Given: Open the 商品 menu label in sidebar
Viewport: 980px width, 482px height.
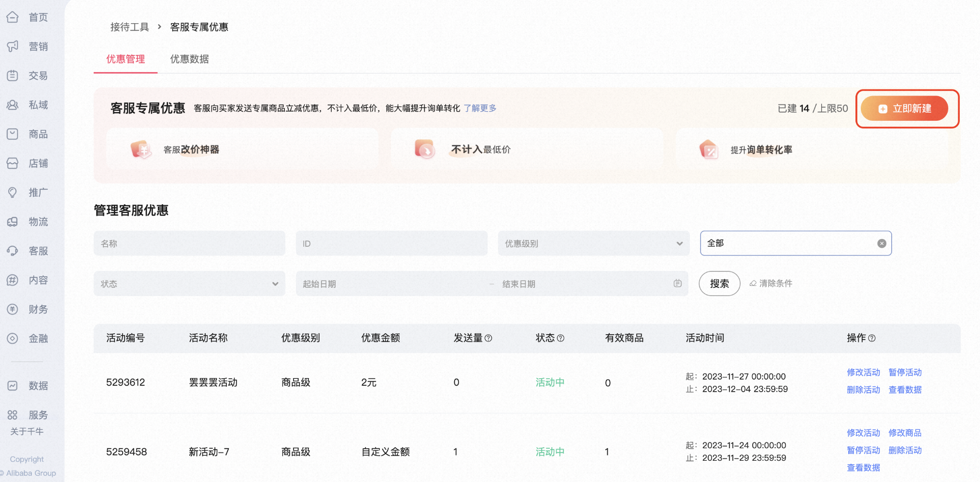Looking at the screenshot, I should coord(38,134).
